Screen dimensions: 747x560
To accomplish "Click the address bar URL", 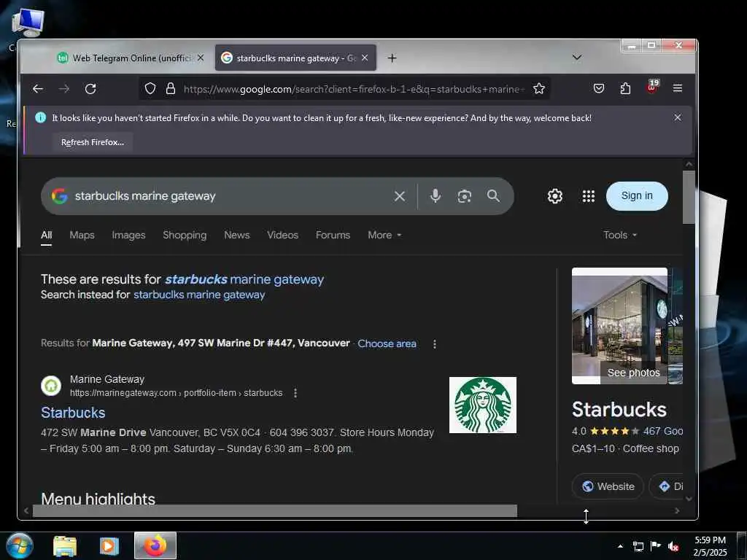I will click(354, 89).
